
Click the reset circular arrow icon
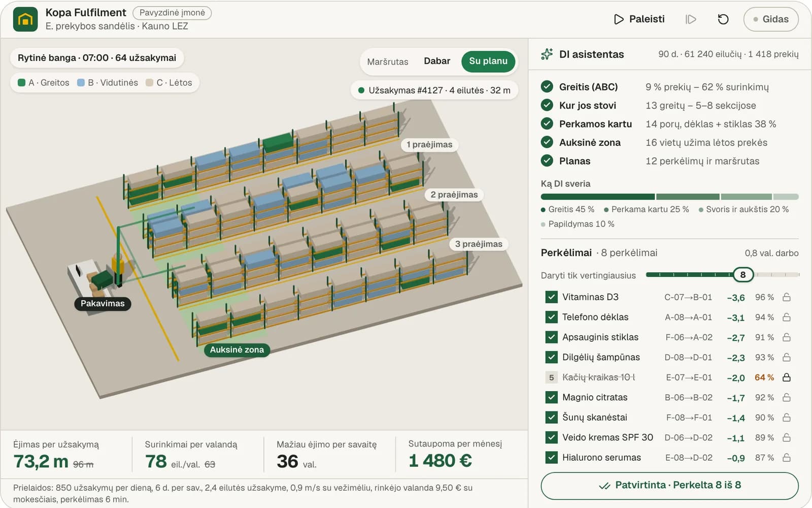pos(723,19)
